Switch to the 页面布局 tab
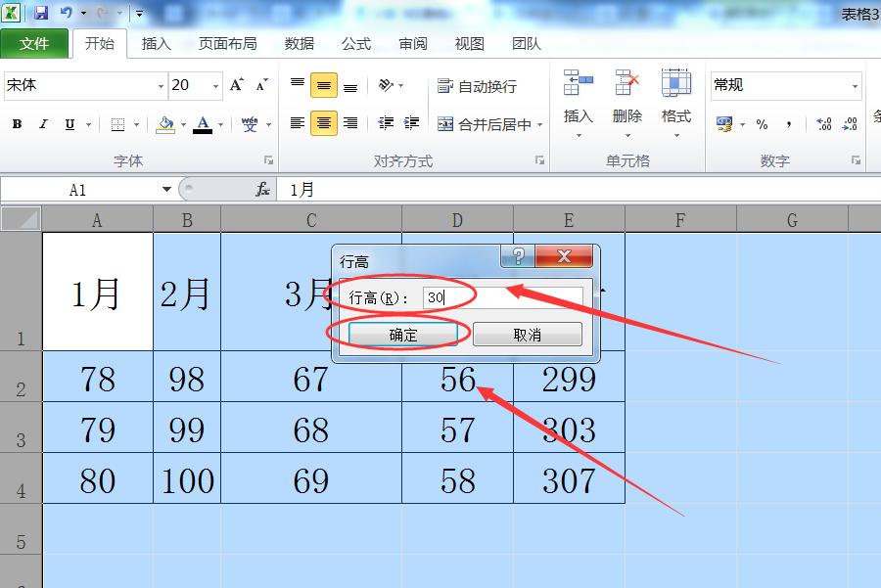This screenshot has height=588, width=881. click(227, 43)
